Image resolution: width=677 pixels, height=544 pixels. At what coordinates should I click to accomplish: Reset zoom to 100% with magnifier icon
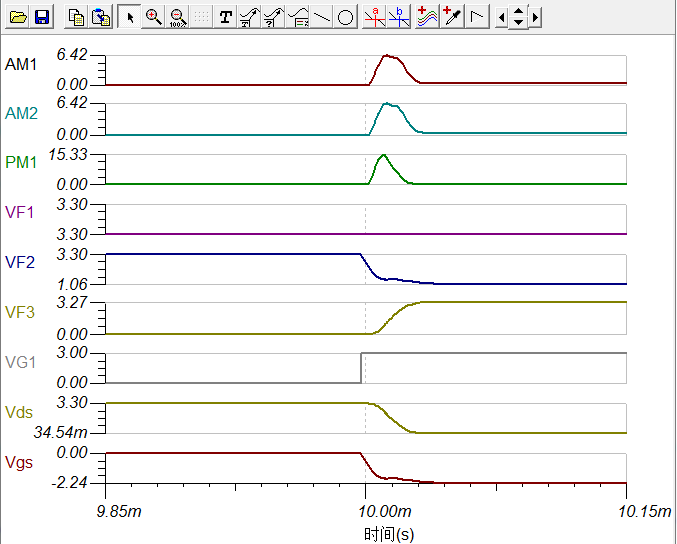point(176,17)
